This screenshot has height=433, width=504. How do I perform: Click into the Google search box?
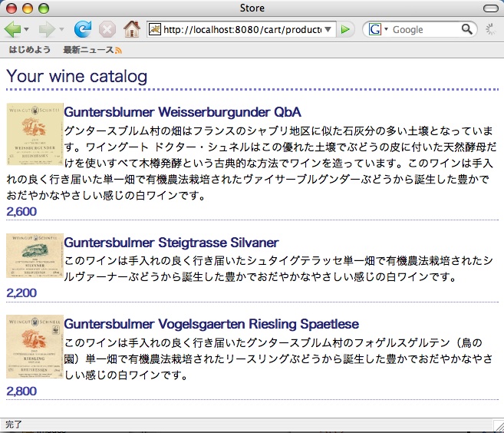point(425,29)
